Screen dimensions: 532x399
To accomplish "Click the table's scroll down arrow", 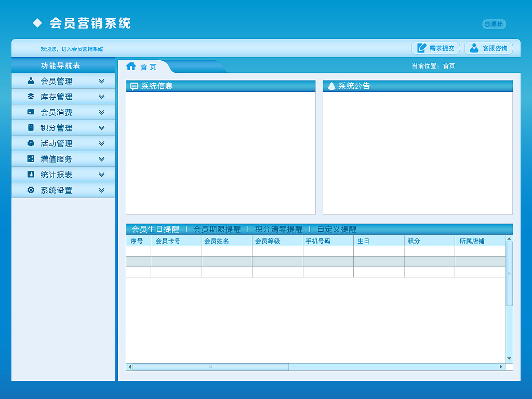I will [x=509, y=358].
